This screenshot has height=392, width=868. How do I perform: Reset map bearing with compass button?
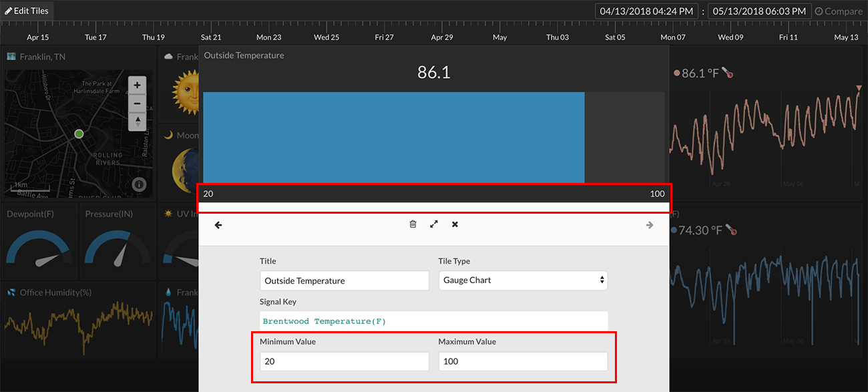tap(137, 122)
